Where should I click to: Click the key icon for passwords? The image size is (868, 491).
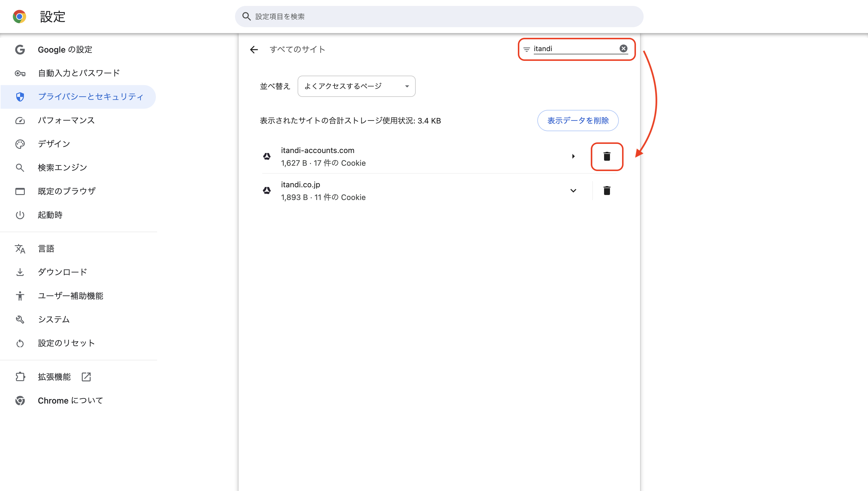20,73
